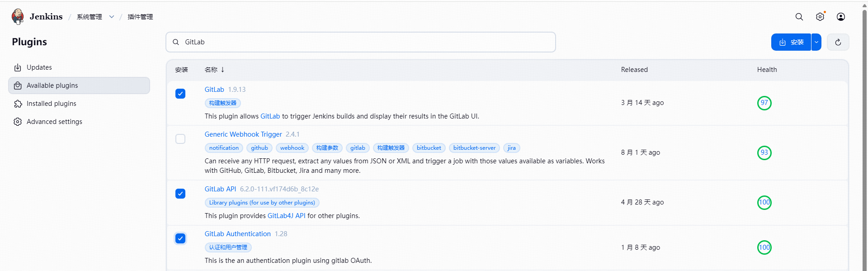This screenshot has height=271, width=868.
Task: Click version text 1.28
Action: (x=281, y=234)
